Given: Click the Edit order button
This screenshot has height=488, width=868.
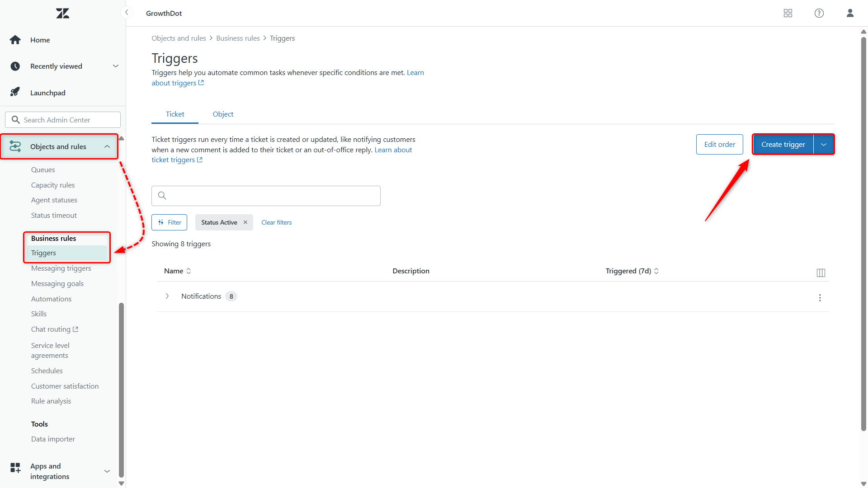Looking at the screenshot, I should (x=719, y=144).
